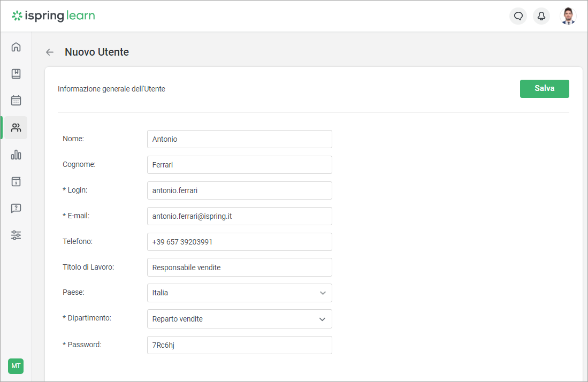Open the user profile avatar menu

coord(568,16)
